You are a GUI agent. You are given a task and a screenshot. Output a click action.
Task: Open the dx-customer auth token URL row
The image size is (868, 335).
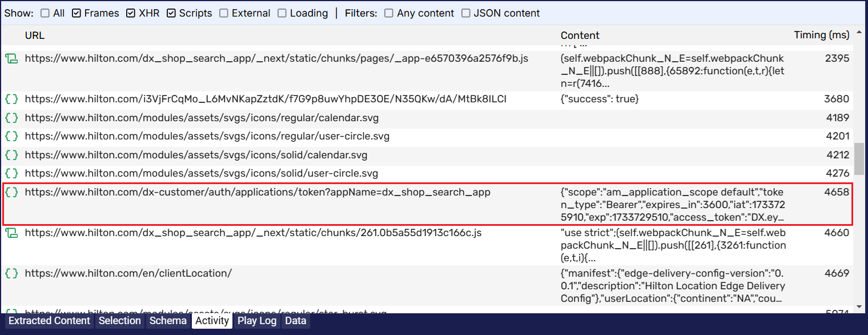(258, 193)
